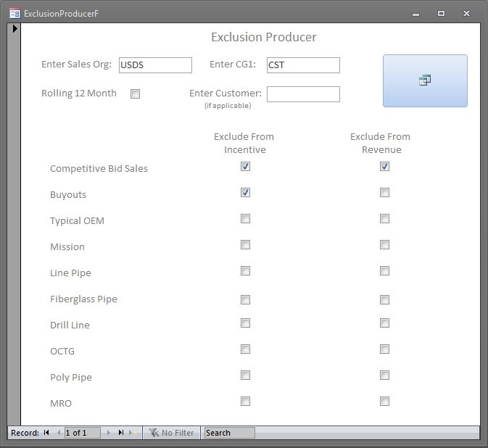
Task: Check MRO Exclude From Revenue
Action: [384, 402]
